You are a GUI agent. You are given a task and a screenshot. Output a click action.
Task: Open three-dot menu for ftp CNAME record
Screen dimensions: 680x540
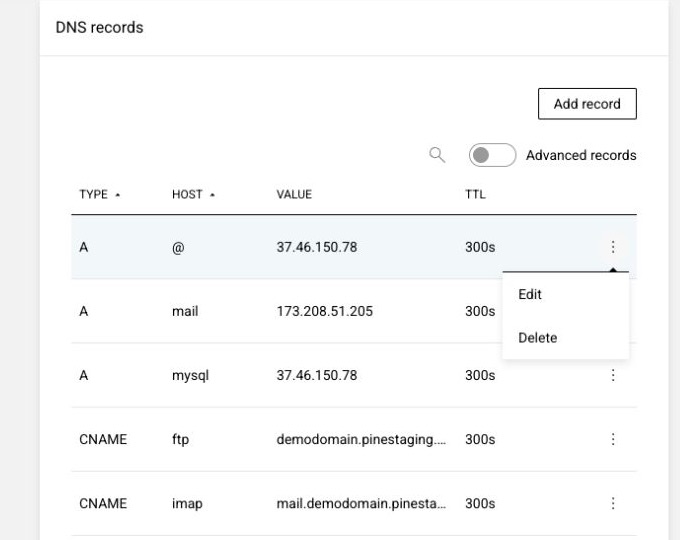click(613, 439)
